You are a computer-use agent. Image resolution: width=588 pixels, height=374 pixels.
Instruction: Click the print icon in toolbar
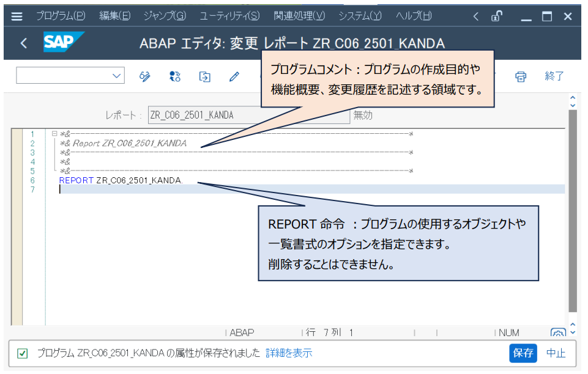pyautogui.click(x=521, y=77)
